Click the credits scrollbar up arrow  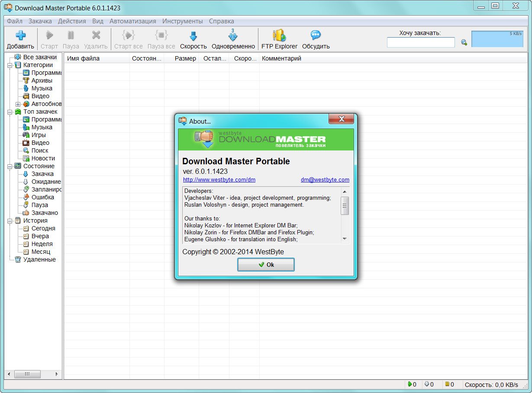pos(345,192)
